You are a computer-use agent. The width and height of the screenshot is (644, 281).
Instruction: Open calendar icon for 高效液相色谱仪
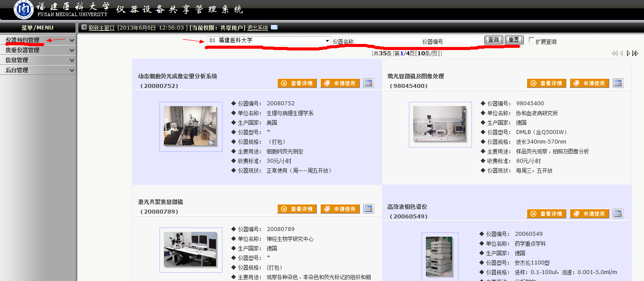(618, 214)
